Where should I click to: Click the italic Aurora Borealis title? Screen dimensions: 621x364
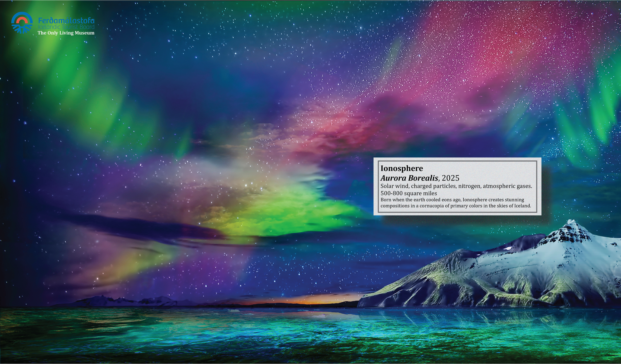click(409, 178)
